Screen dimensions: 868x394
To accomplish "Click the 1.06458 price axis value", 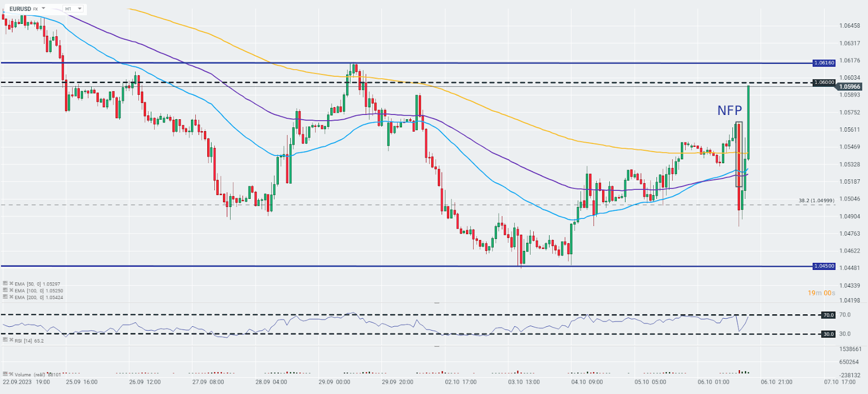I will [850, 26].
